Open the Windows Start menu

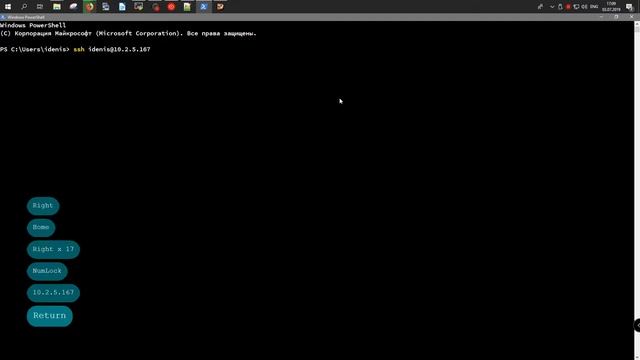(x=8, y=7)
